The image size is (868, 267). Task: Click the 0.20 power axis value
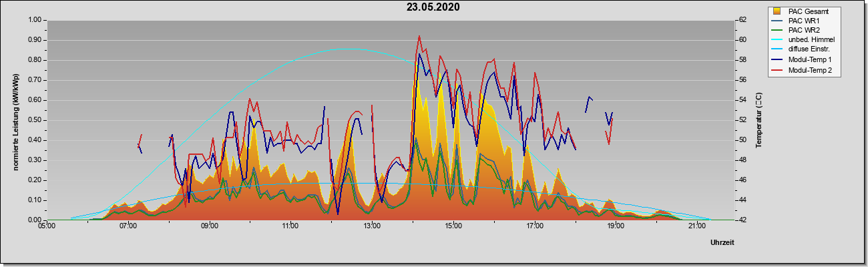[33, 180]
